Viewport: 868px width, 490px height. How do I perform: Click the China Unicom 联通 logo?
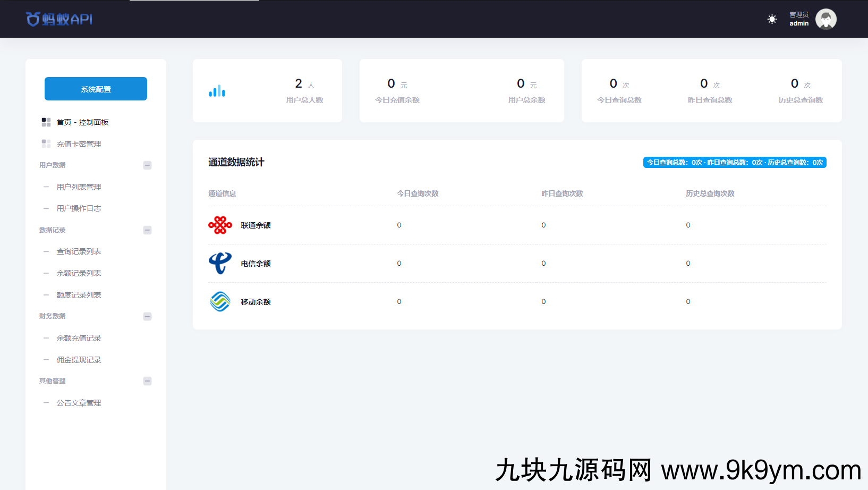click(x=220, y=225)
